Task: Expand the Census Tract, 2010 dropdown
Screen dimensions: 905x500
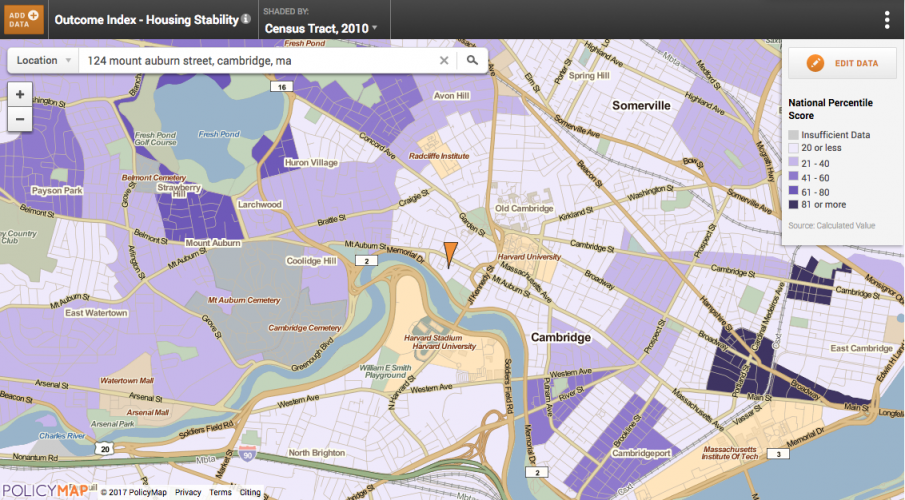Action: coord(321,28)
